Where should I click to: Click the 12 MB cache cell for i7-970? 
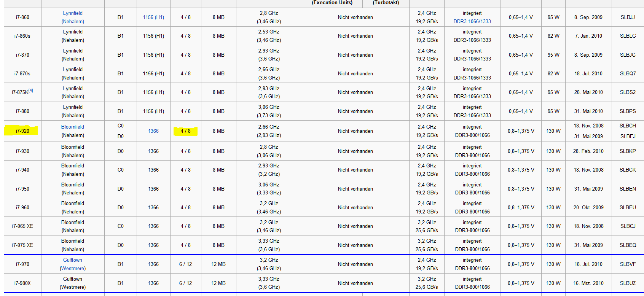pos(218,264)
